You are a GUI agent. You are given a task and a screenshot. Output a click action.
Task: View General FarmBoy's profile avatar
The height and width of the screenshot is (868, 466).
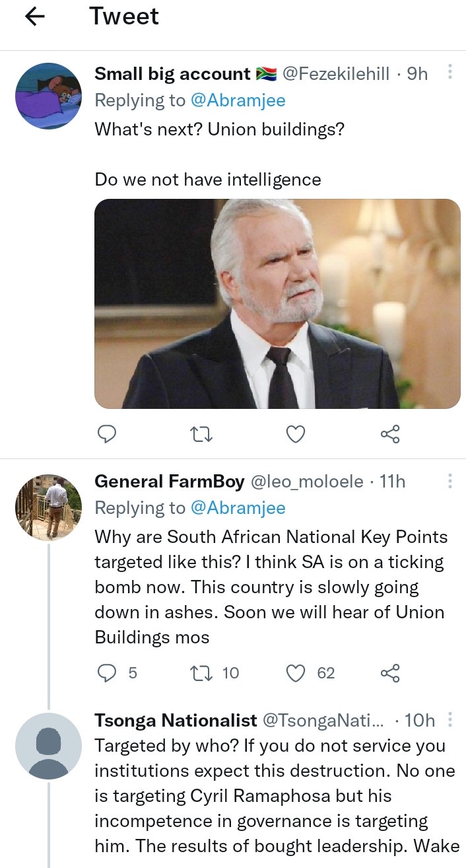pos(48,507)
